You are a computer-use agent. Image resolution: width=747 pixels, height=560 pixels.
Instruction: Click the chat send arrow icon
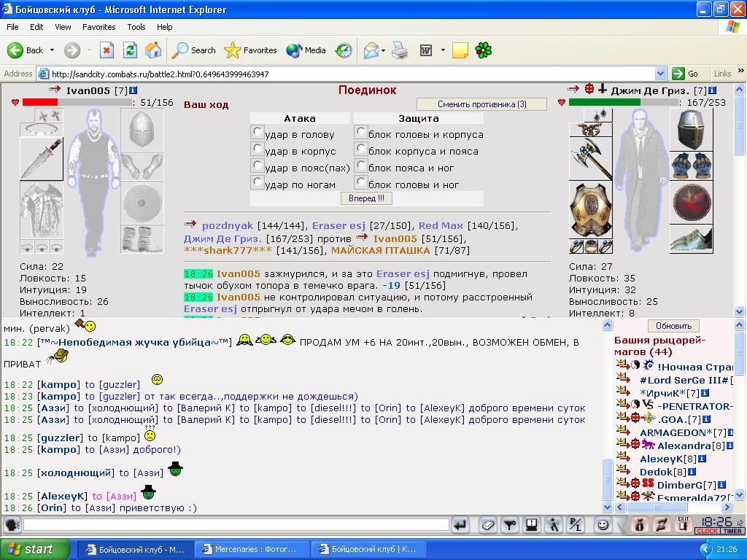(x=461, y=525)
